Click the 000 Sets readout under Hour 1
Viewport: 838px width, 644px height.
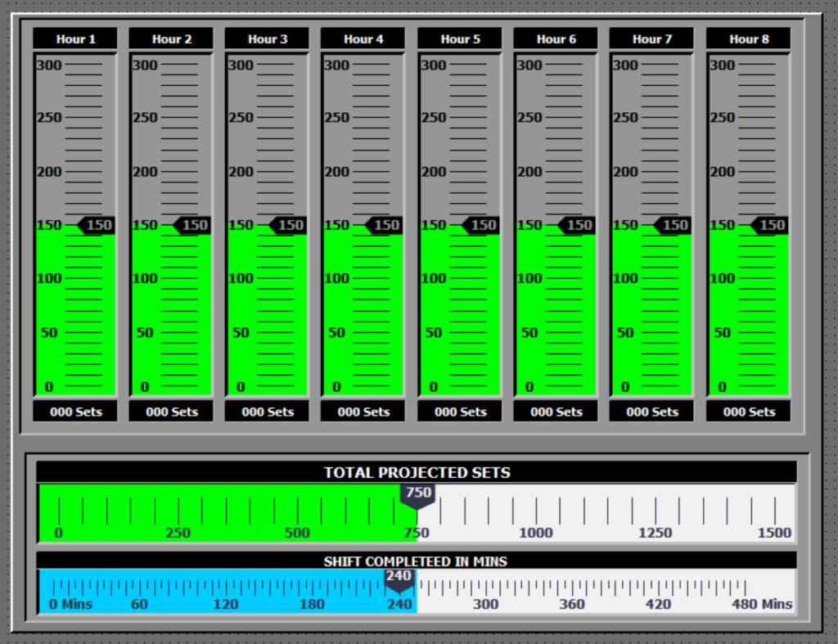click(x=75, y=412)
